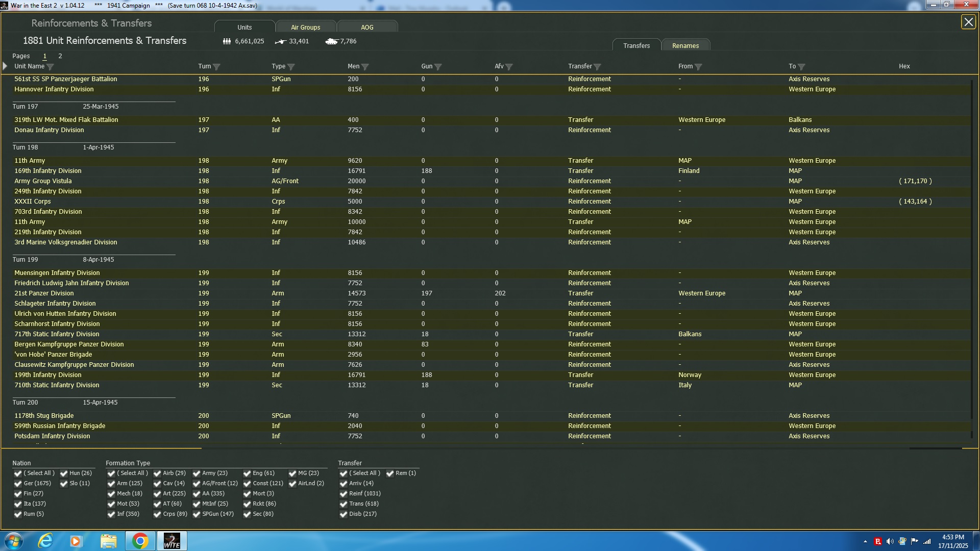Switch to the Air Groups tab
This screenshot has width=980, height=551.
click(x=305, y=28)
